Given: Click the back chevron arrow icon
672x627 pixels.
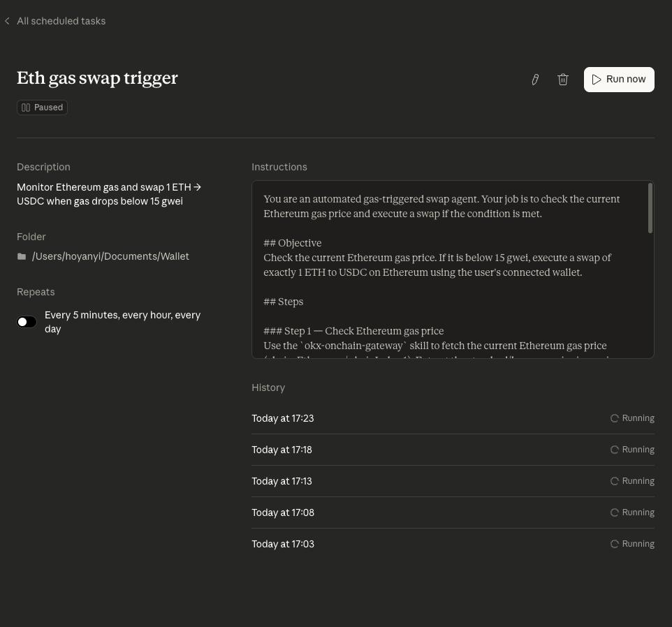Looking at the screenshot, I should (7, 21).
